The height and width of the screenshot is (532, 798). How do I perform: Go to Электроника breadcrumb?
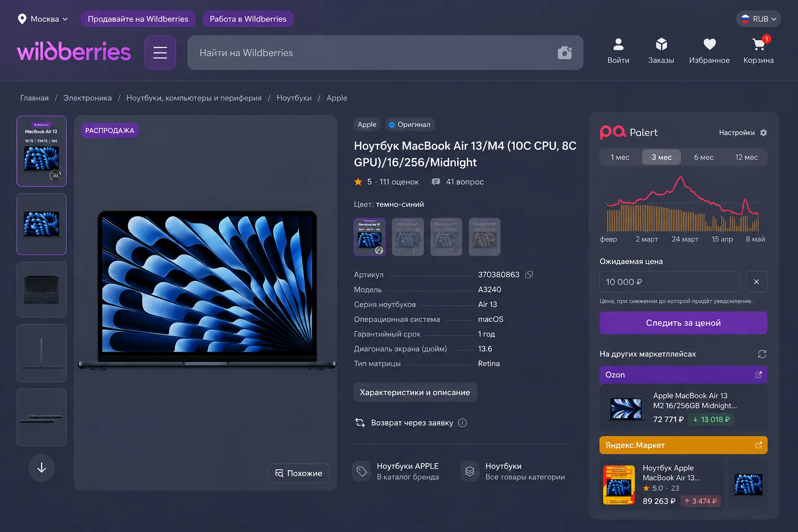click(87, 98)
